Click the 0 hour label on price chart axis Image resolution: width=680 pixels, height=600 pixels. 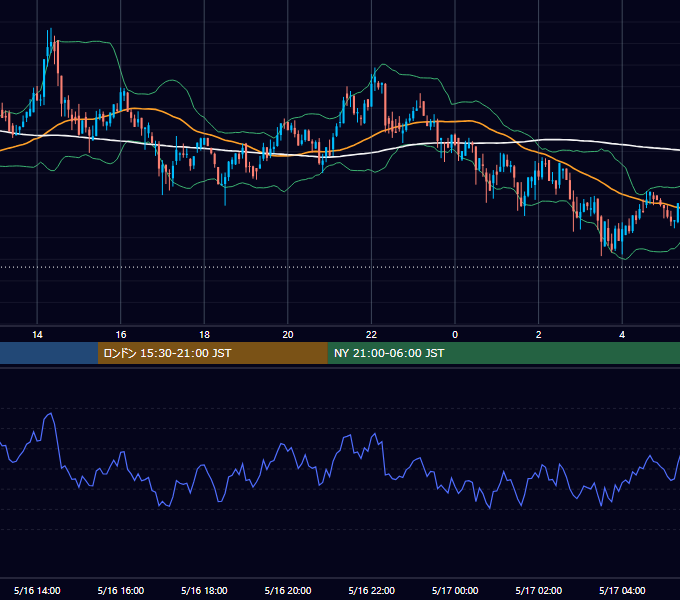455,335
